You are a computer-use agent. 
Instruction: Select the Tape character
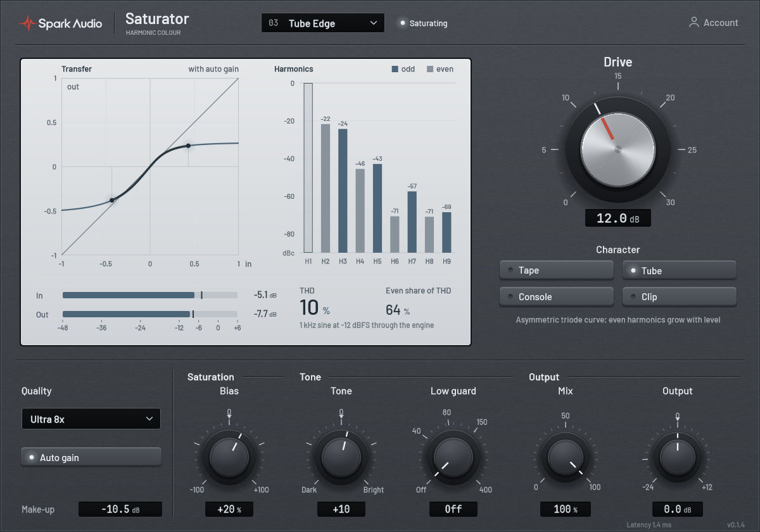pos(557,270)
